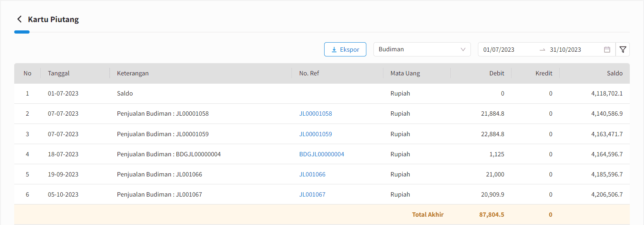Click the dropdown chevron next to Budiman
644x225 pixels.
[463, 49]
